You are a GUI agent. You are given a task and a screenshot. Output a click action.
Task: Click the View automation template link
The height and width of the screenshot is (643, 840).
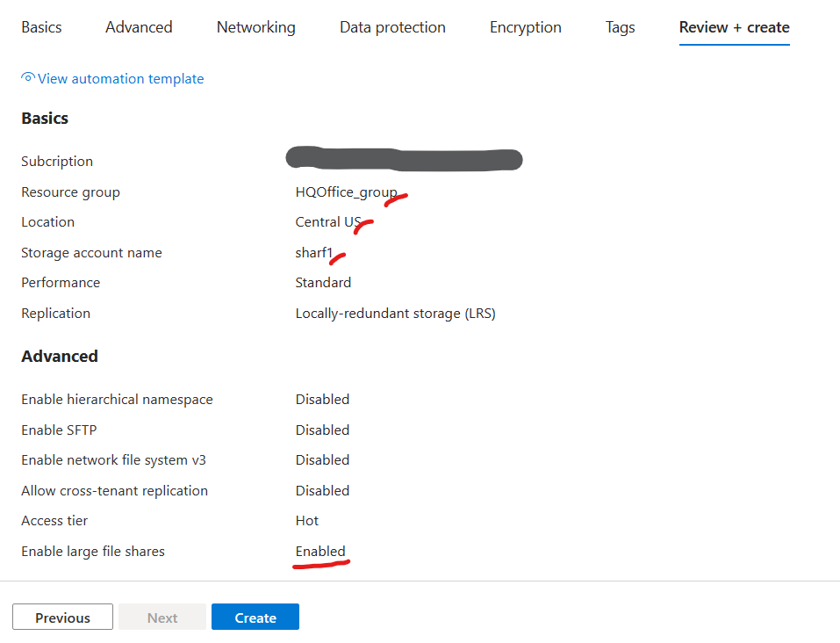(x=120, y=79)
